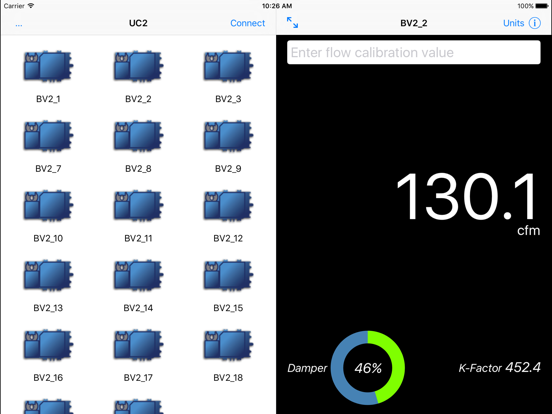Open the BV2_1 device icon
552x414 pixels.
coord(48,66)
